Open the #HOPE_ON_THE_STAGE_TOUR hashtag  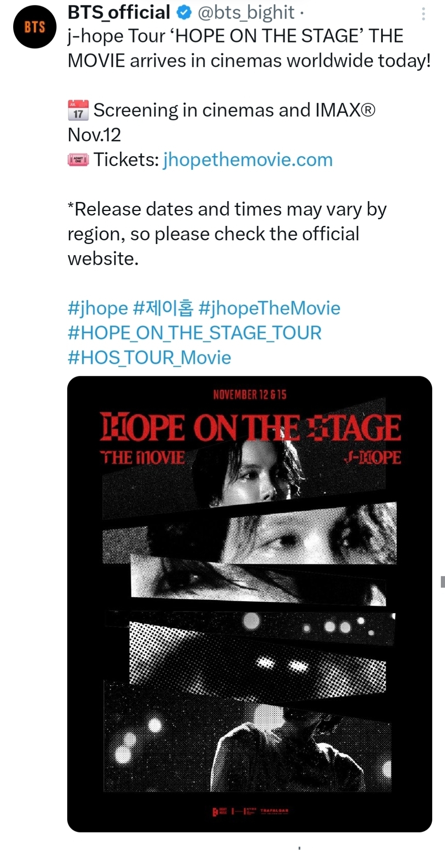click(x=194, y=332)
